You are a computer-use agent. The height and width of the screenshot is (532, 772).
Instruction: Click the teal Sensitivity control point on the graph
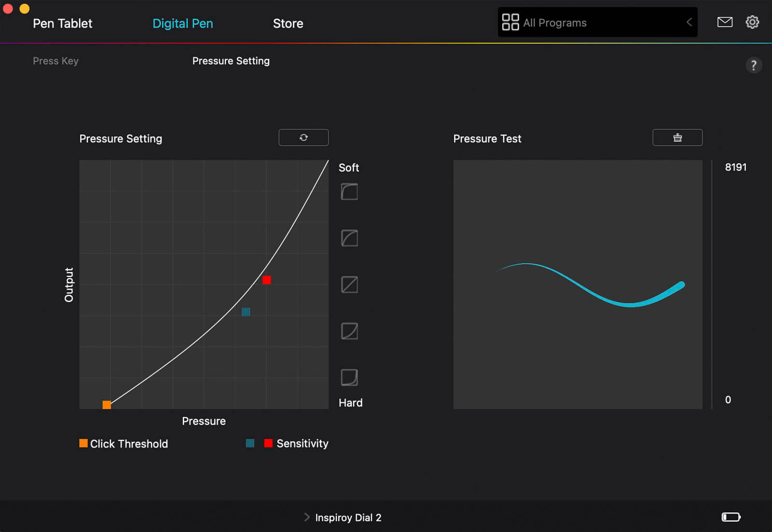(246, 312)
